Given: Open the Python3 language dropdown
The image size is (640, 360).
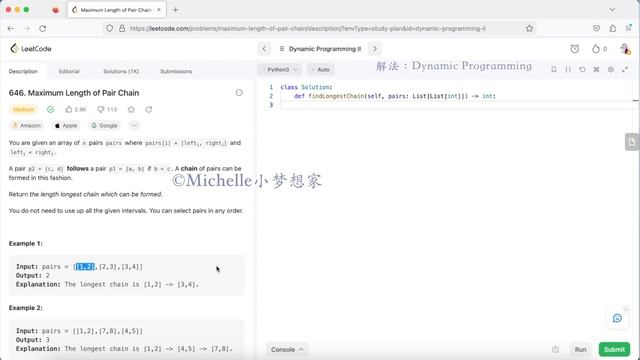Looking at the screenshot, I should point(280,70).
